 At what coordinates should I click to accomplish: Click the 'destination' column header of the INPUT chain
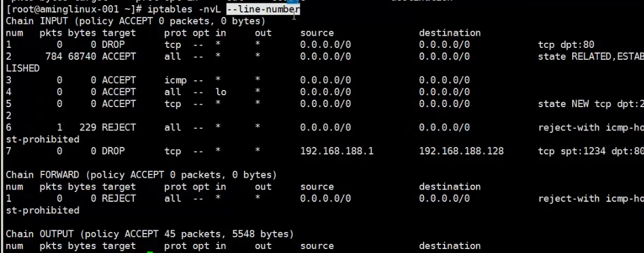point(450,33)
